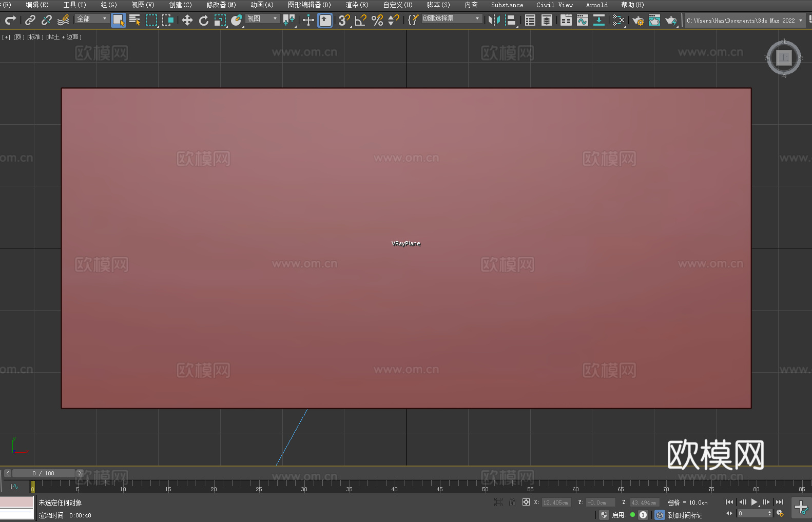Click the Unlink Selection icon
This screenshot has width=812, height=522.
pyautogui.click(x=47, y=20)
